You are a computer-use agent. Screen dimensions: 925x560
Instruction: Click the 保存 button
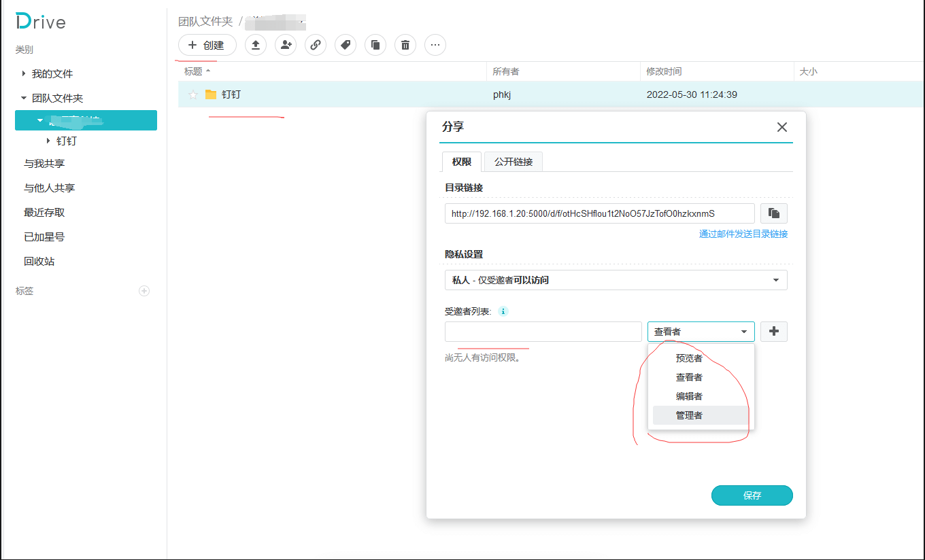pyautogui.click(x=752, y=495)
